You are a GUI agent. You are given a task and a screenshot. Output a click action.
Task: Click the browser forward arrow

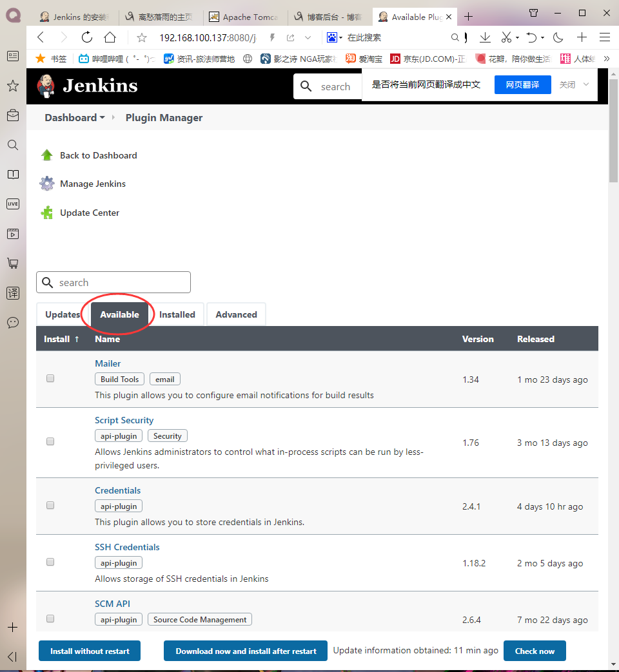tap(64, 38)
